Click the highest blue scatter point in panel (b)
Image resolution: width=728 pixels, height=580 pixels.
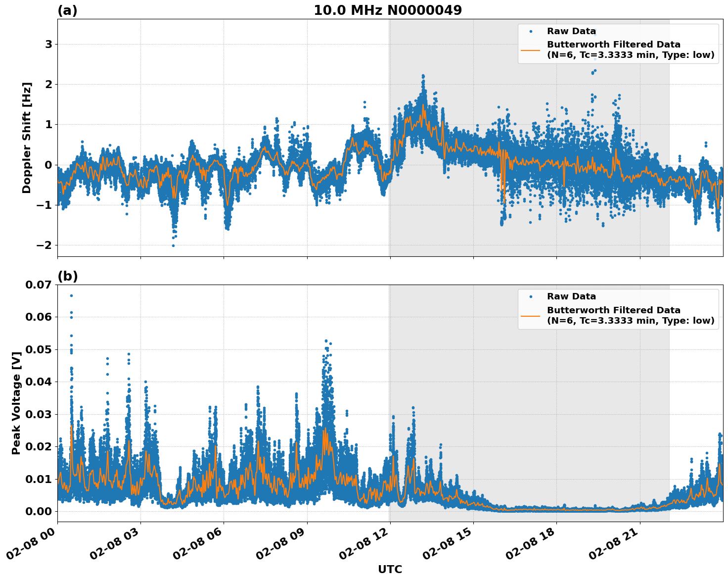[x=71, y=294]
